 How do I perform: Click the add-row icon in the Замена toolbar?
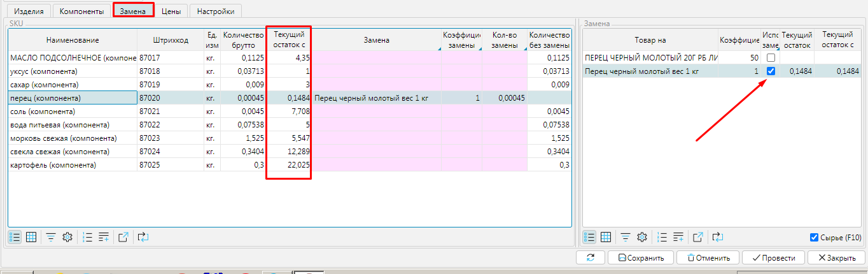click(679, 237)
